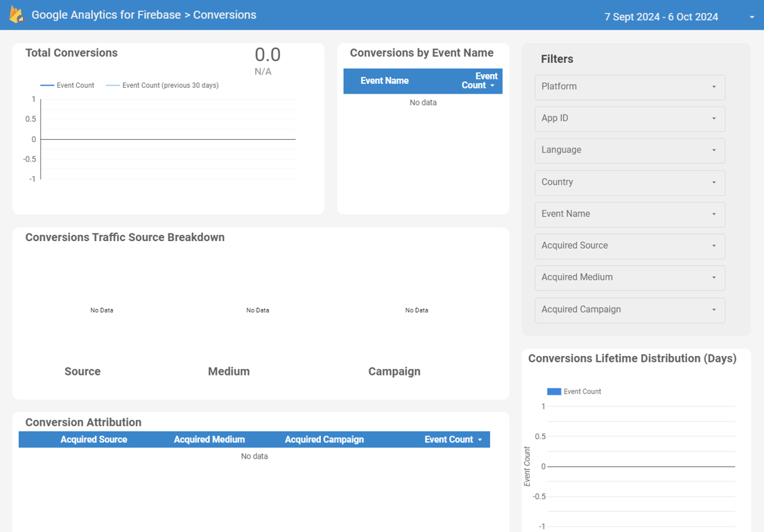Click the Conversions Traffic Source Breakdown heading
The image size is (764, 532).
pyautogui.click(x=125, y=237)
